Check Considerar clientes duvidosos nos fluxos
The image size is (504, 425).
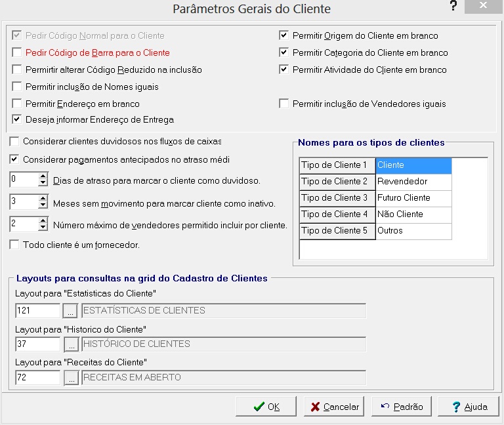pos(14,141)
